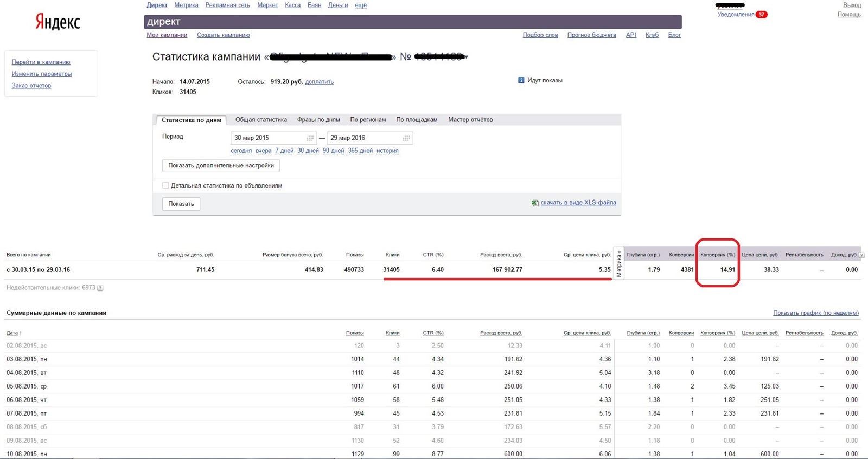Select the 90 дней period shortcut
Viewport: 868px width, 459px height.
333,151
